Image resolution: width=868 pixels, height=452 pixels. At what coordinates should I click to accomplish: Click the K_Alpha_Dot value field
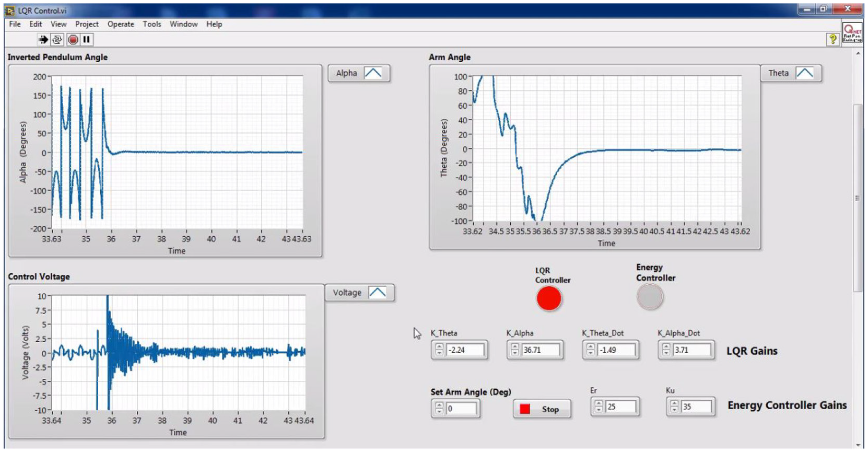(x=691, y=350)
